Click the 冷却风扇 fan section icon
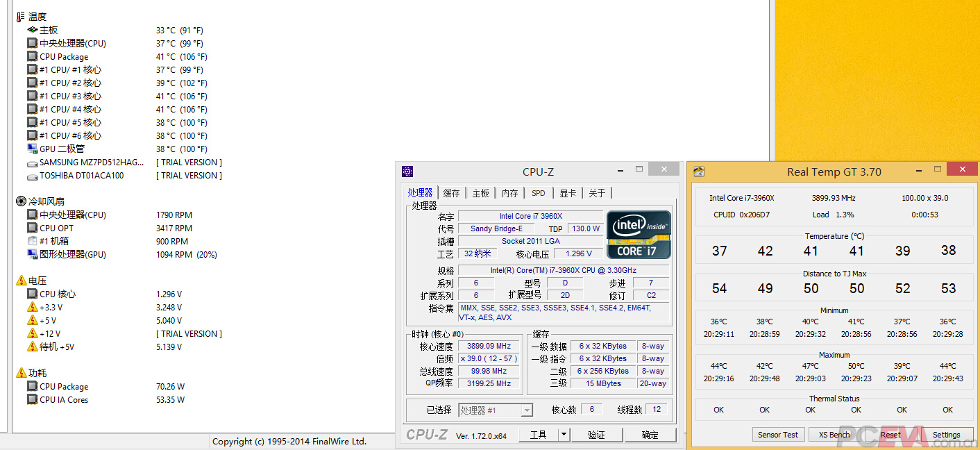980x450 pixels. (x=21, y=201)
